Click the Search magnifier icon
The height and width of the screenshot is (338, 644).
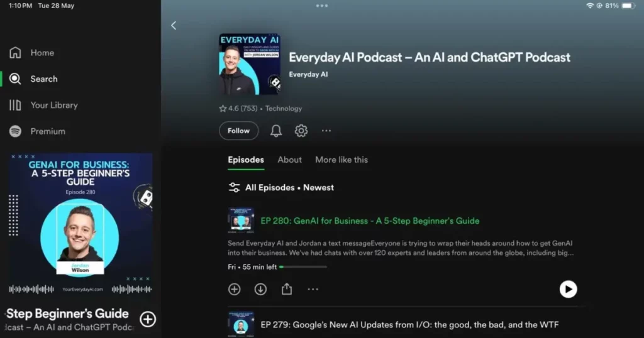[x=15, y=79]
